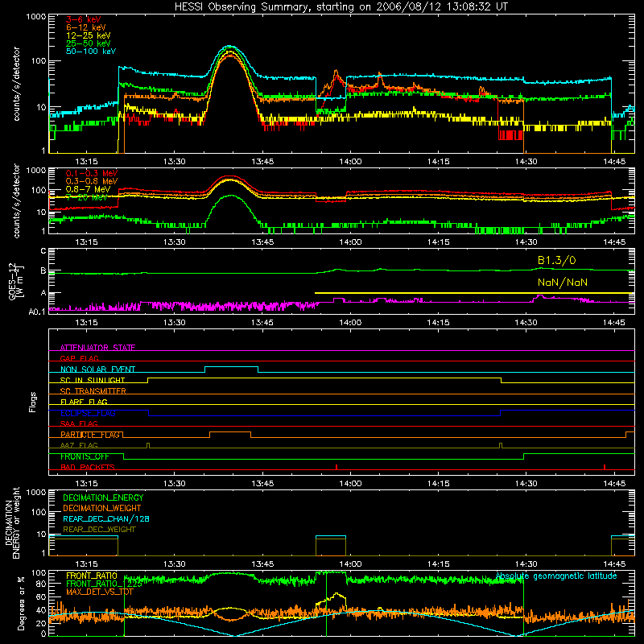Screen dimensions: 644x644
Task: Click the Absolute geomagnetic latitude label
Action: [x=556, y=576]
